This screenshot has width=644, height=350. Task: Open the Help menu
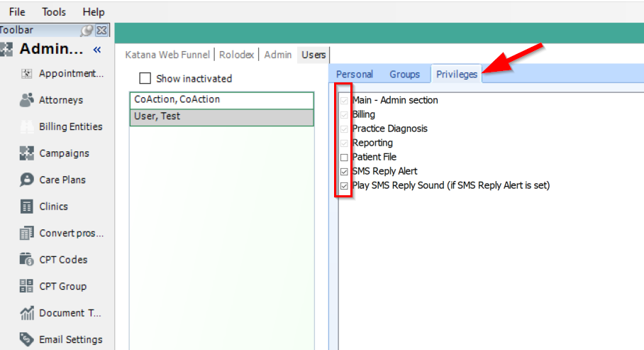94,12
